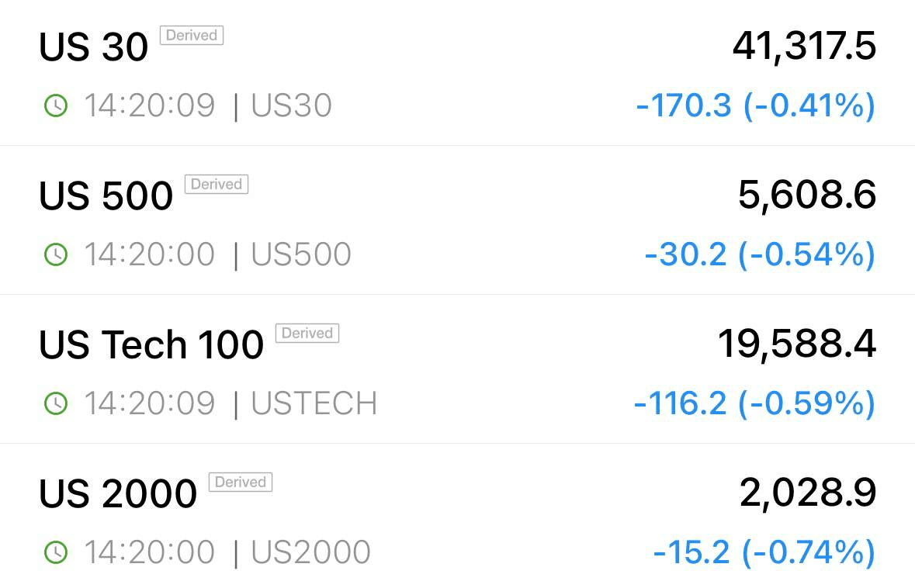Click the Derived badge next to US 30
This screenshot has height=588, width=915.
pos(192,36)
